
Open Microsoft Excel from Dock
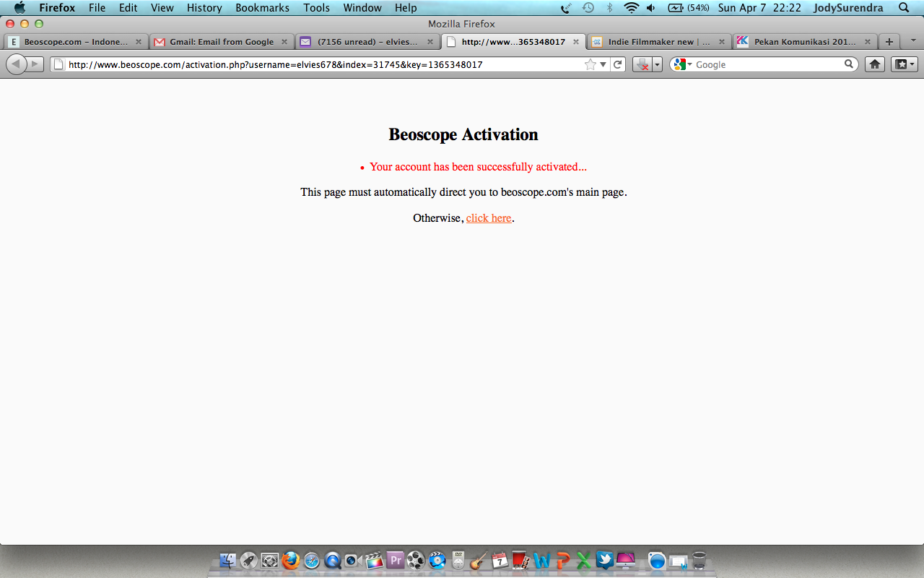tap(583, 560)
